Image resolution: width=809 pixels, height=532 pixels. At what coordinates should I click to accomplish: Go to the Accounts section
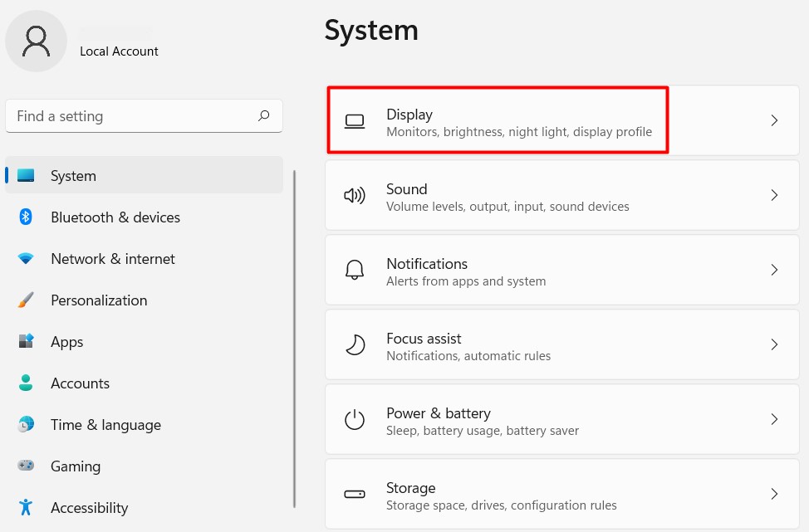(80, 383)
